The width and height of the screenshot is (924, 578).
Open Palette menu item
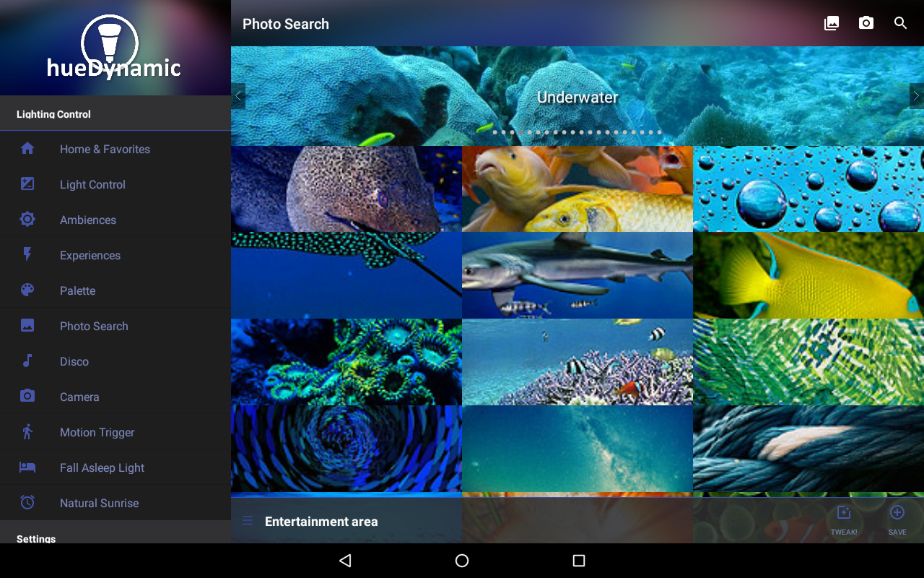(115, 290)
